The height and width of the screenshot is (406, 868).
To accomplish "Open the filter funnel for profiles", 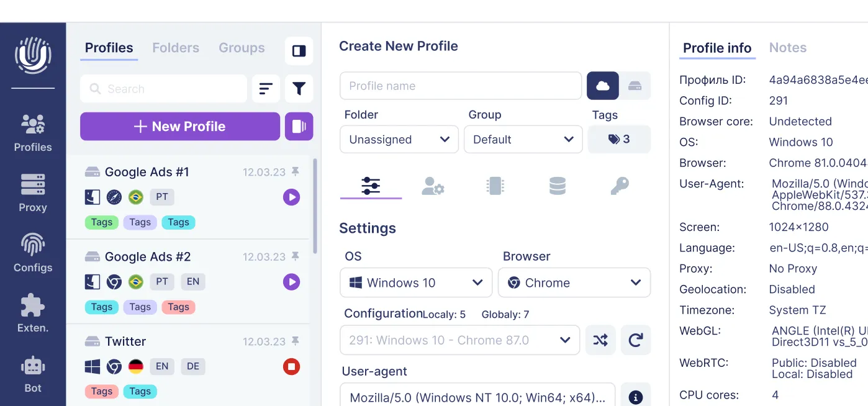I will (x=299, y=89).
